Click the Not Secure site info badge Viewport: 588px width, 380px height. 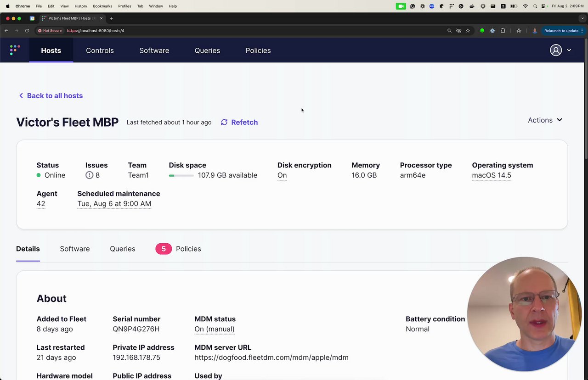click(x=50, y=31)
